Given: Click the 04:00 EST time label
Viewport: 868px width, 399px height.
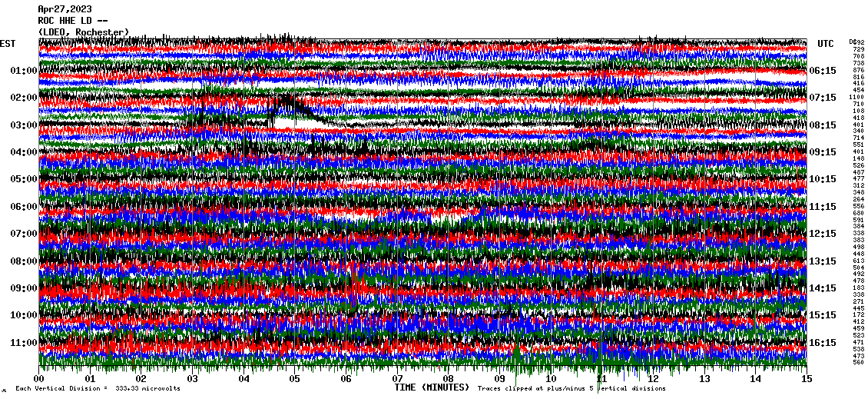Looking at the screenshot, I should pyautogui.click(x=24, y=152).
